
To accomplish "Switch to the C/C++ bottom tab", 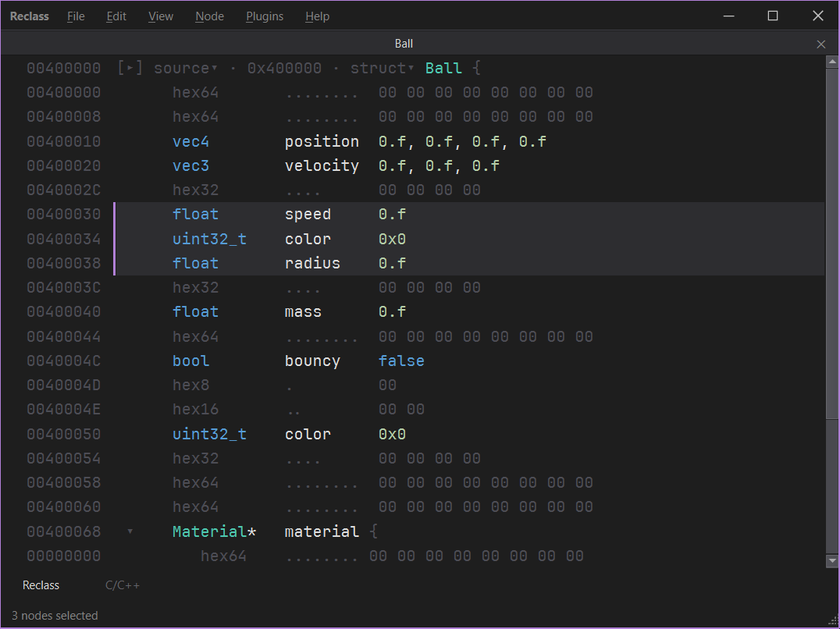I will [x=123, y=585].
